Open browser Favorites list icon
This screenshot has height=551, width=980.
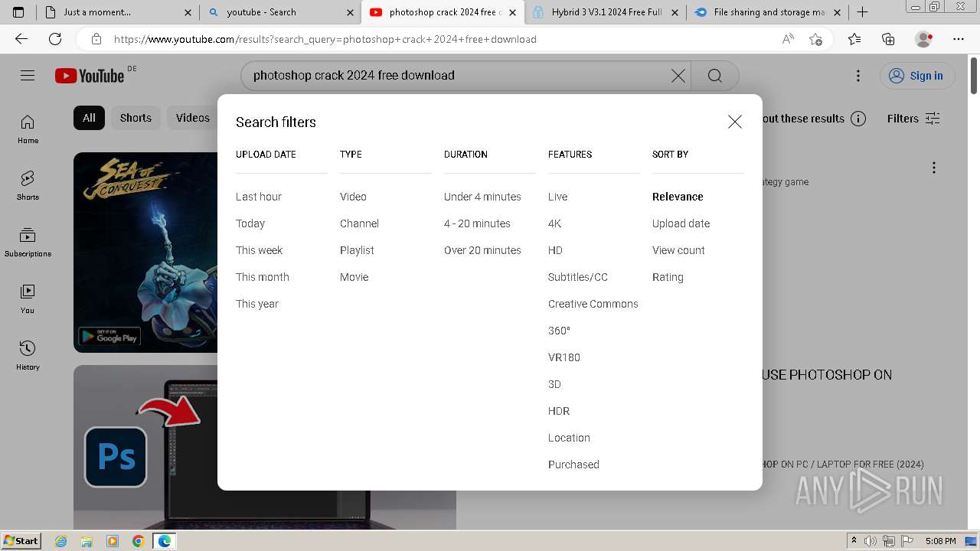coord(854,39)
